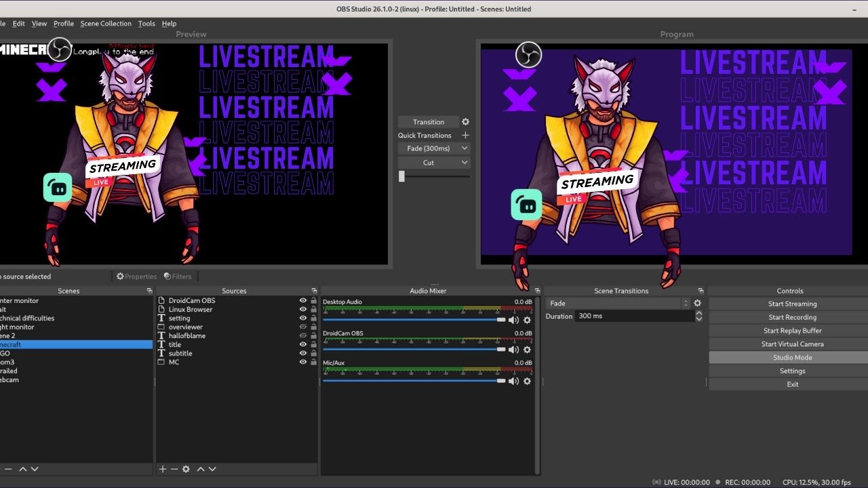Show the overviewer source
Screen dimensions: 868x488
tap(303, 327)
